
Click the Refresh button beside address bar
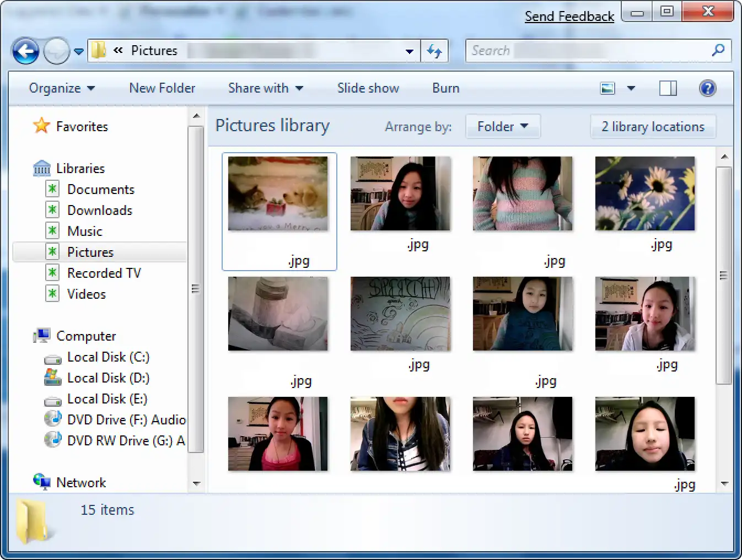[x=434, y=51]
